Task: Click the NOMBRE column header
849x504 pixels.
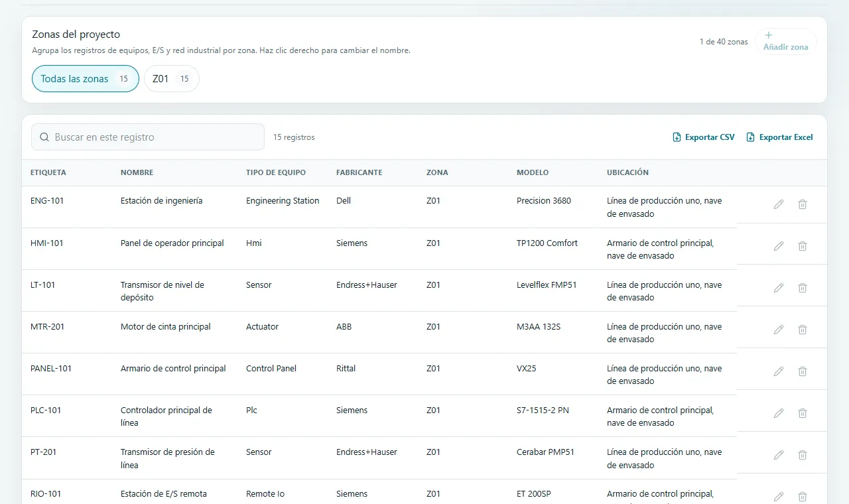Action: [x=137, y=172]
